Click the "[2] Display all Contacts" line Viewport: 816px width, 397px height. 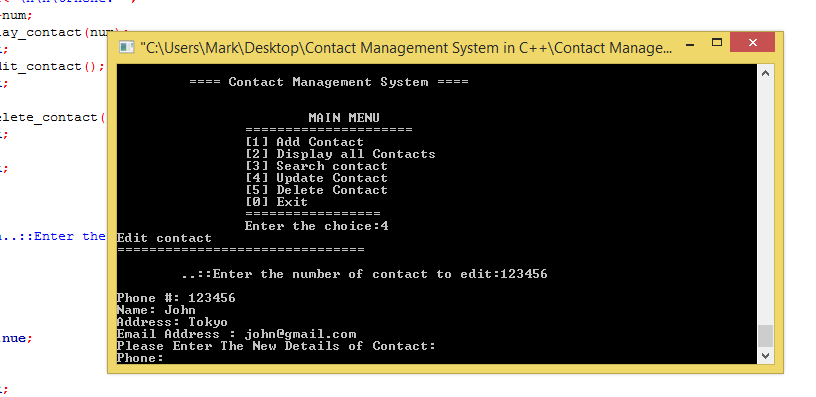[x=340, y=154]
